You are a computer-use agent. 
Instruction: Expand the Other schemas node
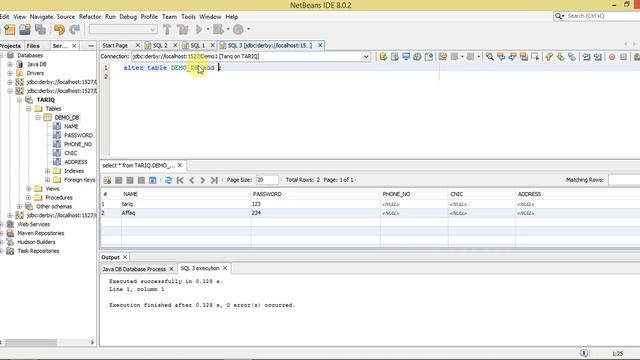19,207
